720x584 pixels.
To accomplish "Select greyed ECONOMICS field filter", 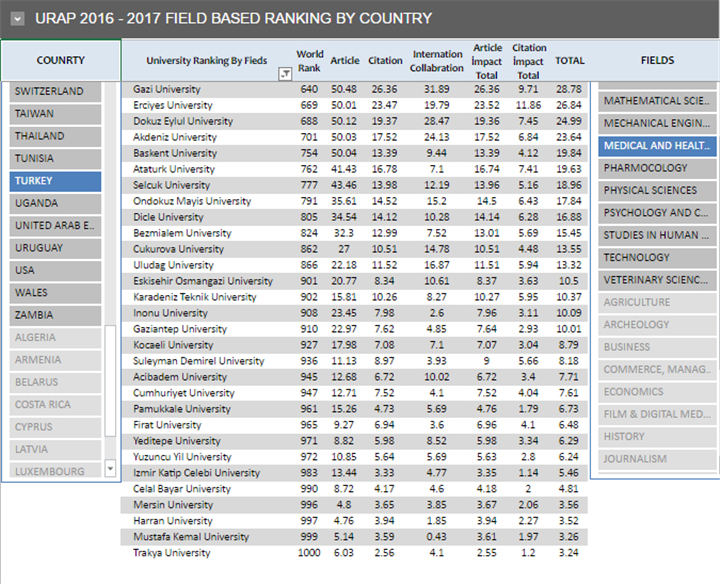I will click(657, 392).
